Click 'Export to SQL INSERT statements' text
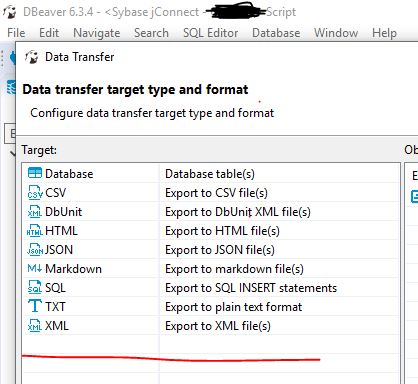 click(x=251, y=288)
